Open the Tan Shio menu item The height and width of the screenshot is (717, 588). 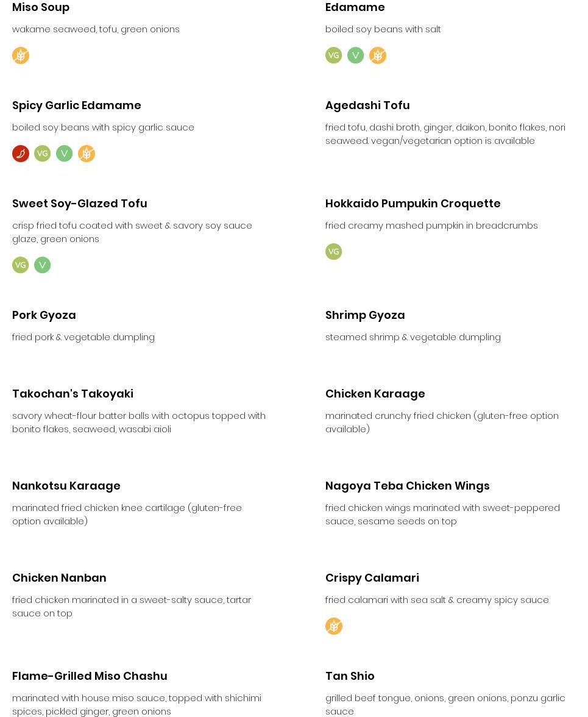click(x=350, y=676)
